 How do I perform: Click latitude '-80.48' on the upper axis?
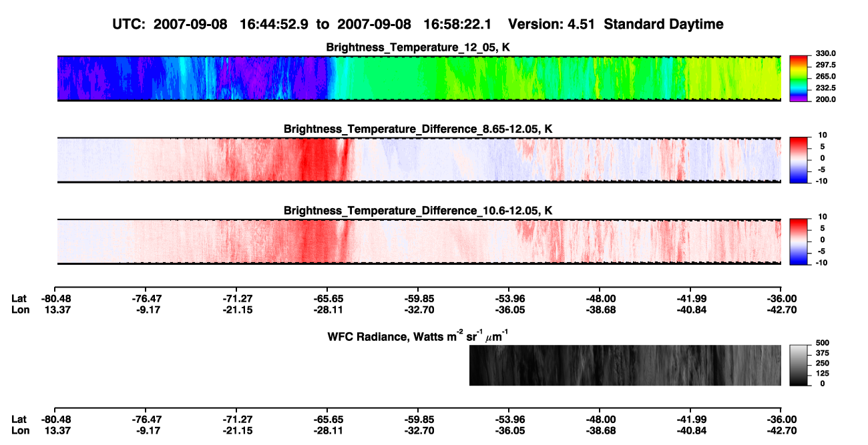55,299
